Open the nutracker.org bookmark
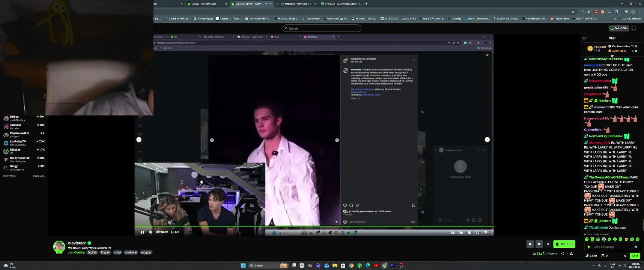 [x=311, y=18]
